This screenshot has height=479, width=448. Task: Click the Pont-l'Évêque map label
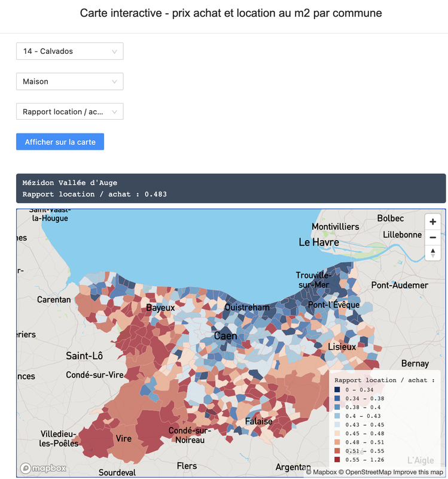[x=334, y=305]
